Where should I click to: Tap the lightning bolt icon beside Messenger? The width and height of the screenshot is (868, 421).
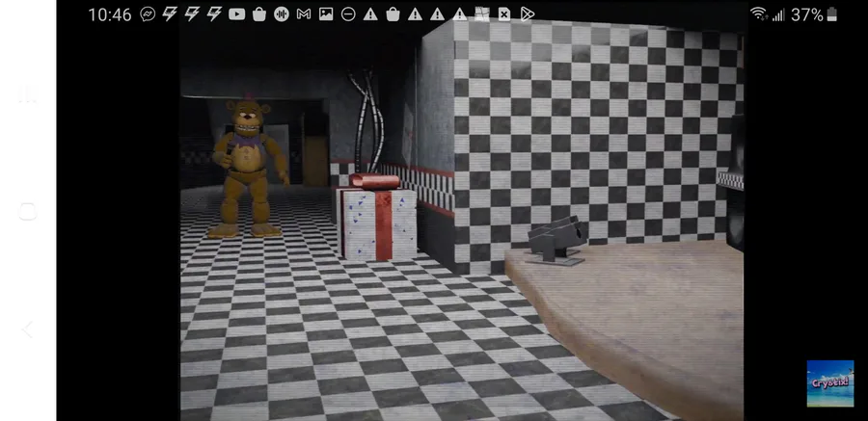tap(170, 14)
